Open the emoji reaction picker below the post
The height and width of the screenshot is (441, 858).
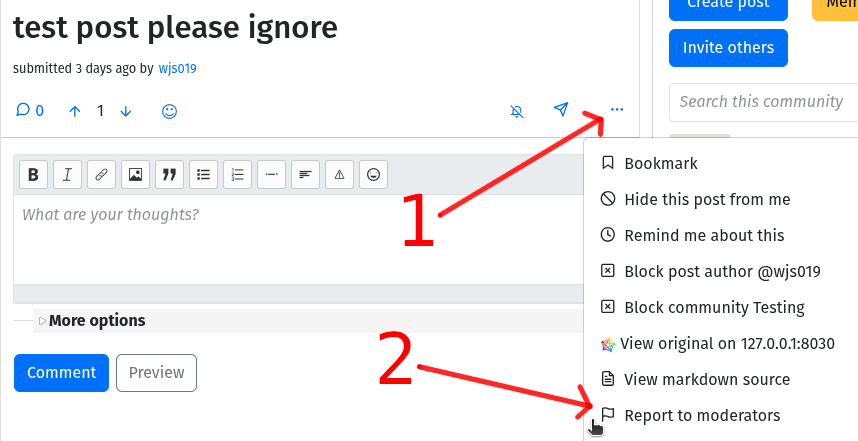170,112
